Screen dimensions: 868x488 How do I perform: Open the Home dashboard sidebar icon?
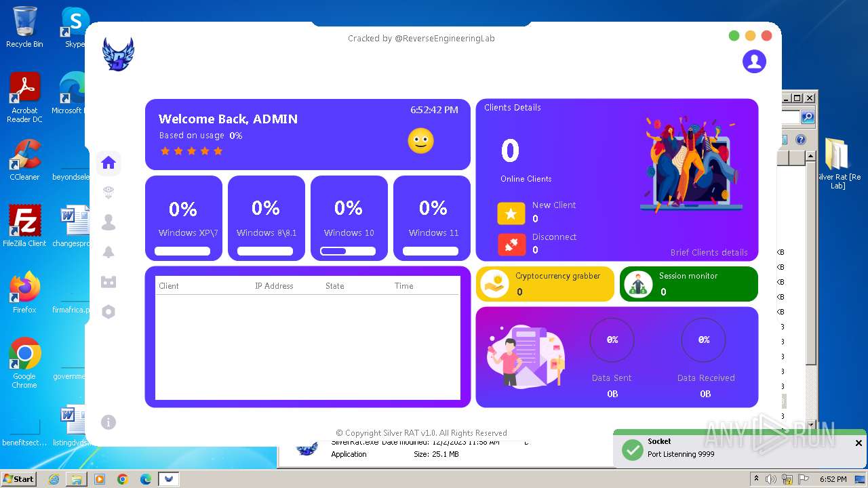point(108,163)
